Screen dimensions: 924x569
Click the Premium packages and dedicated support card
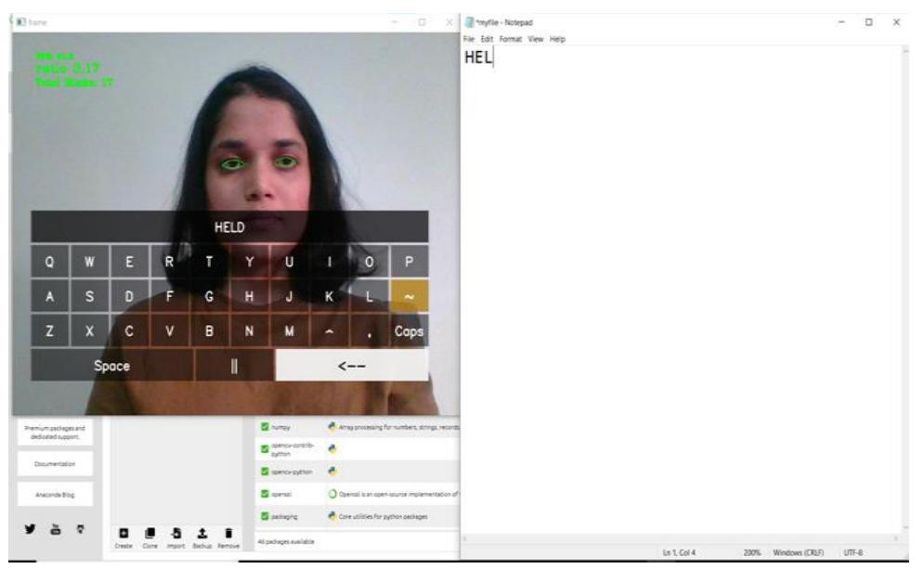(55, 433)
